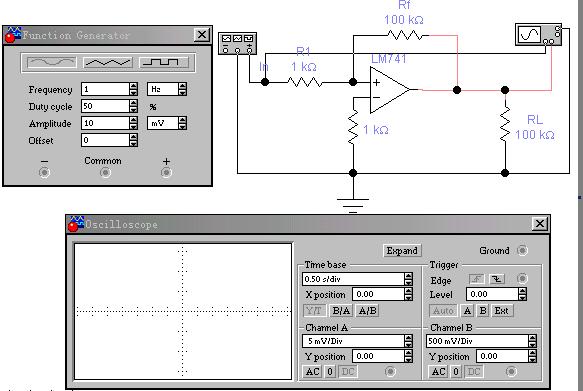Open the amplitude unit mV selector
The height and width of the screenshot is (391, 583).
click(x=167, y=123)
